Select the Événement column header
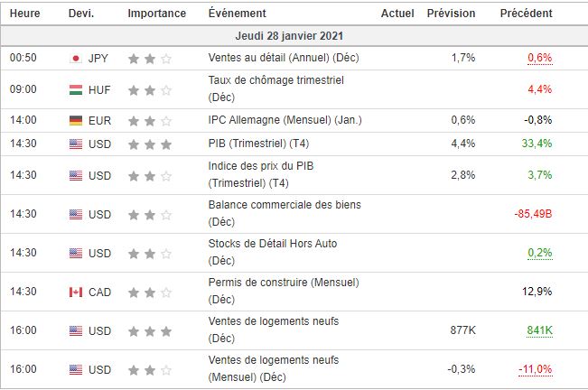Viewport: 588px width, 390px height. [x=237, y=14]
